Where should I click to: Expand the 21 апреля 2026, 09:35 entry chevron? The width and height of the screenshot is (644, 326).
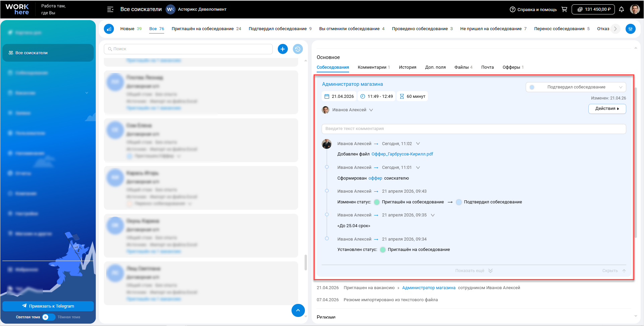(x=433, y=215)
